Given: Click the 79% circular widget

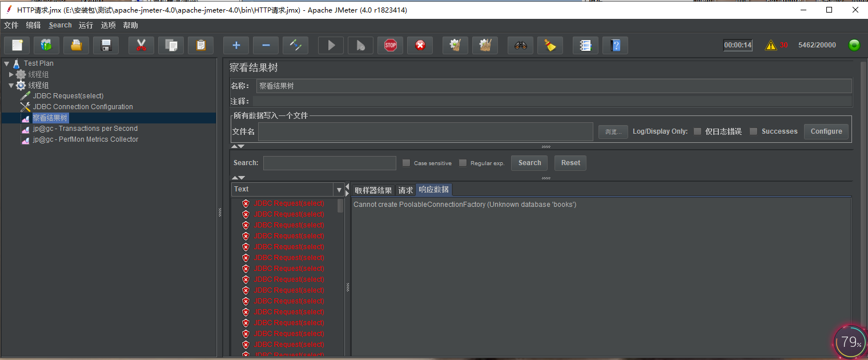Looking at the screenshot, I should tap(850, 342).
